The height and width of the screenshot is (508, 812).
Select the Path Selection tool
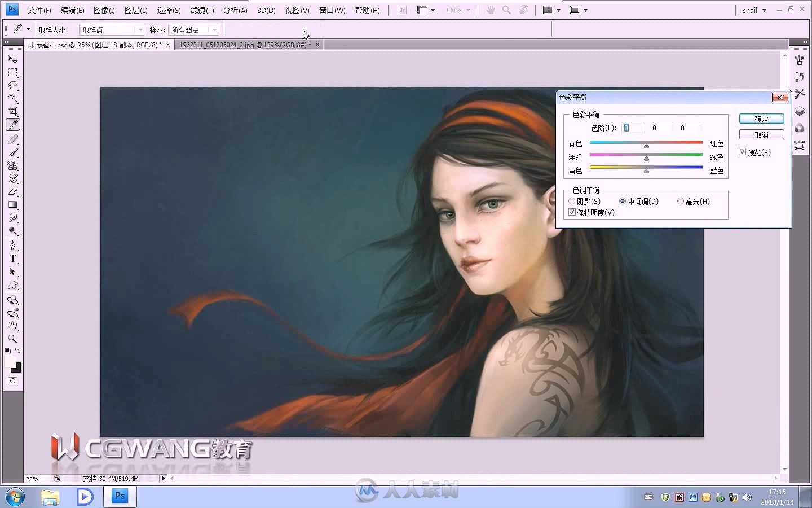point(12,271)
